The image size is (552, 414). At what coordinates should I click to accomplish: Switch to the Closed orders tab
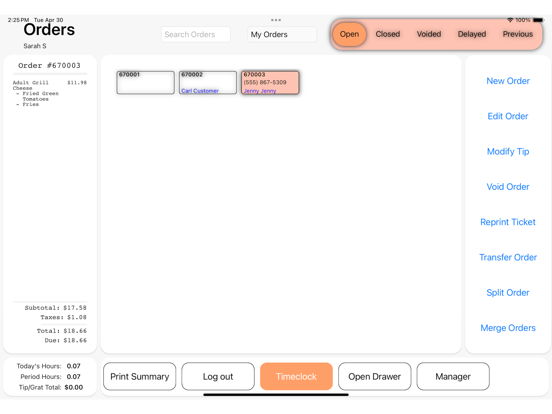pyautogui.click(x=388, y=34)
